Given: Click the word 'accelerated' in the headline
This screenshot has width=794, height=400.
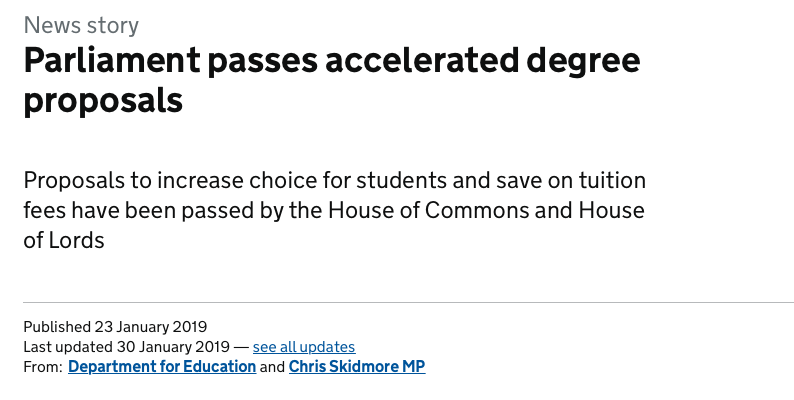Looking at the screenshot, I should pyautogui.click(x=422, y=60).
